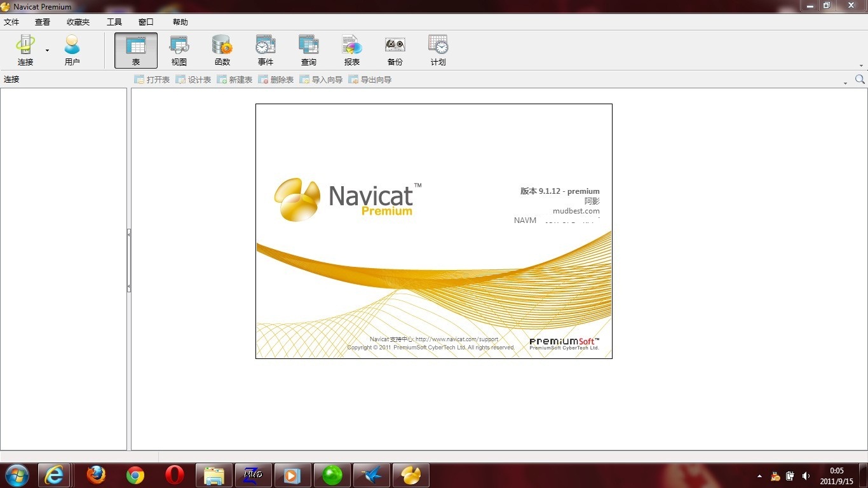Launch the 导入向导 (Import Wizard)

(x=321, y=79)
